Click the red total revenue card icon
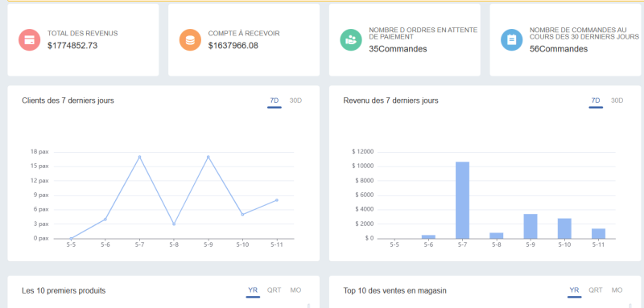 (30, 39)
